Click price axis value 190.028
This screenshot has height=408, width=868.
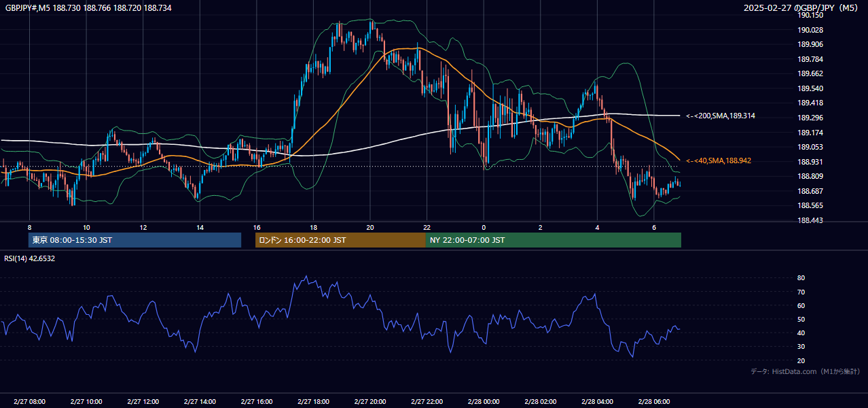pos(810,30)
